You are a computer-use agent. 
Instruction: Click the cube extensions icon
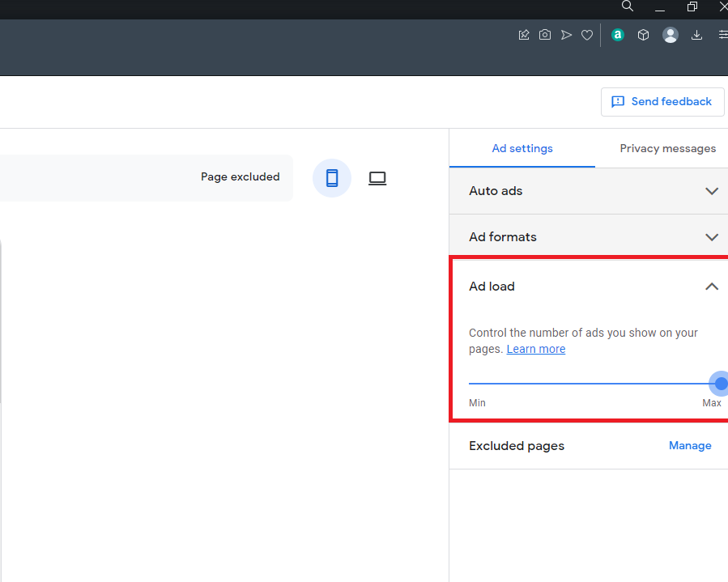[643, 35]
